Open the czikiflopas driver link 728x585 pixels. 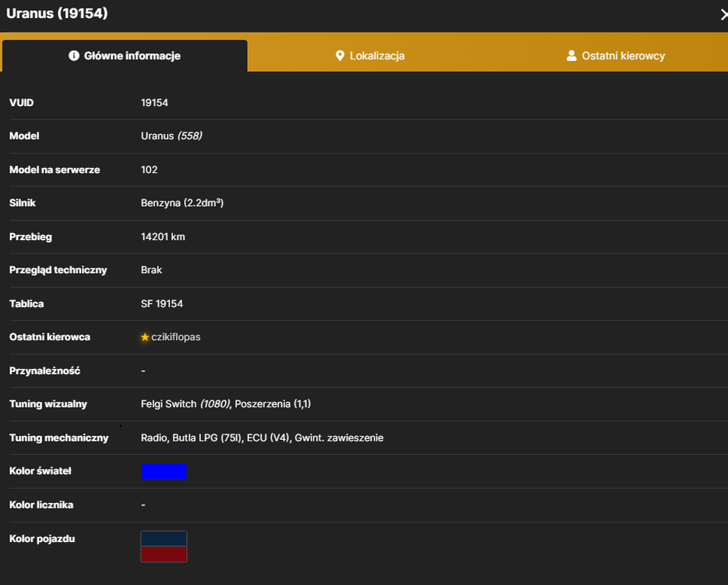[176, 337]
